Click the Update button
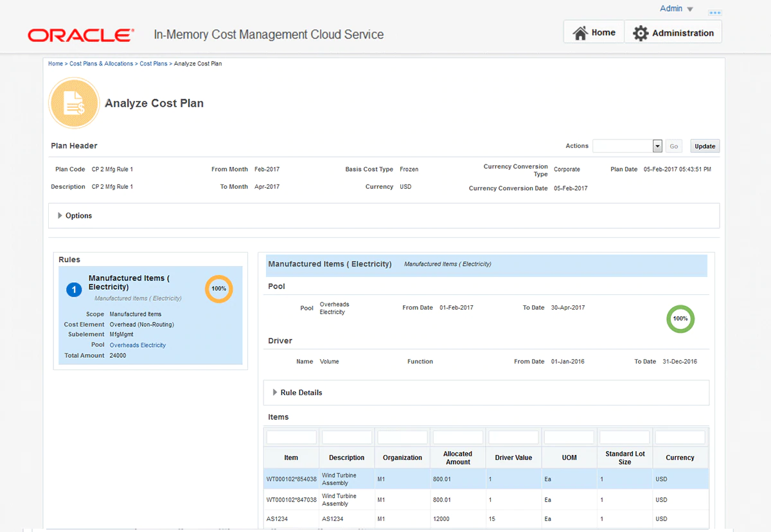The width and height of the screenshot is (771, 532). tap(705, 146)
